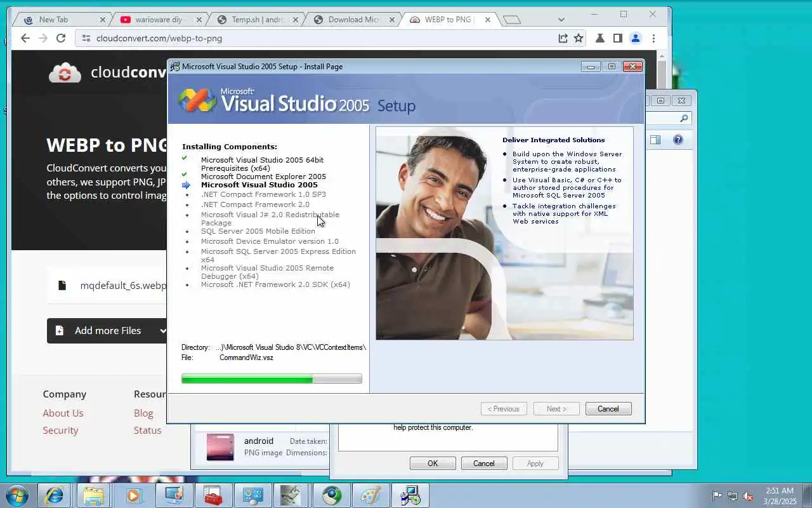The height and width of the screenshot is (508, 812).
Task: Open Chrome profile avatar
Action: [636, 38]
